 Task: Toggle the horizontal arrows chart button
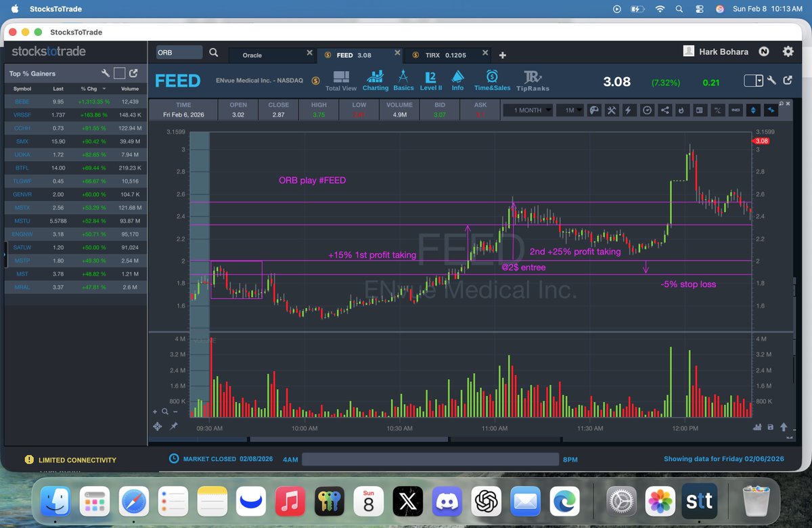click(771, 110)
